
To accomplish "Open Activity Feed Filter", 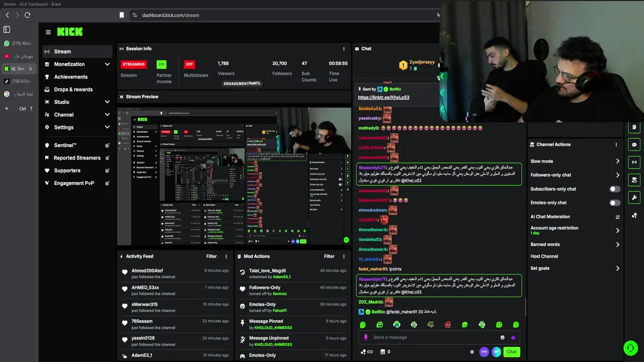I will 211,256.
